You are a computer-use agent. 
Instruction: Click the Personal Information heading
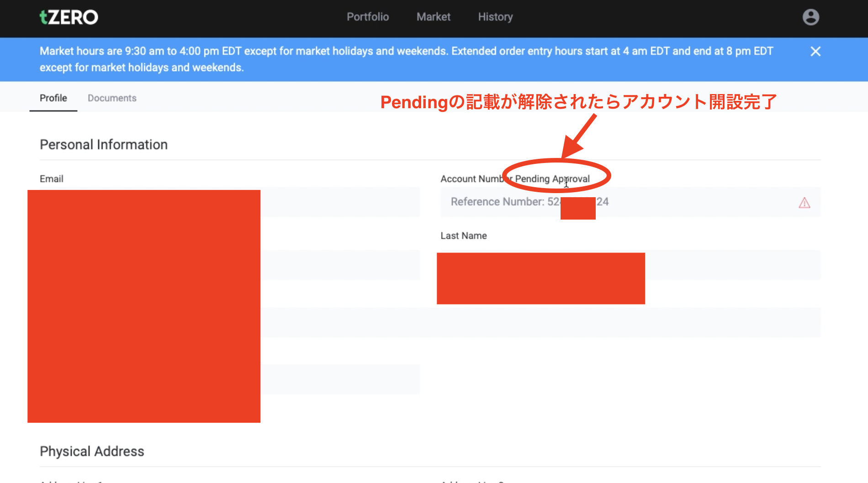(x=104, y=144)
